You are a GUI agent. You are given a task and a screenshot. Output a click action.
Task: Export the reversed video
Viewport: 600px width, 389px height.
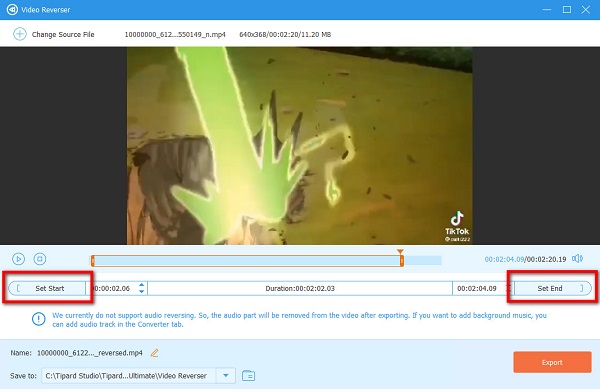552,362
